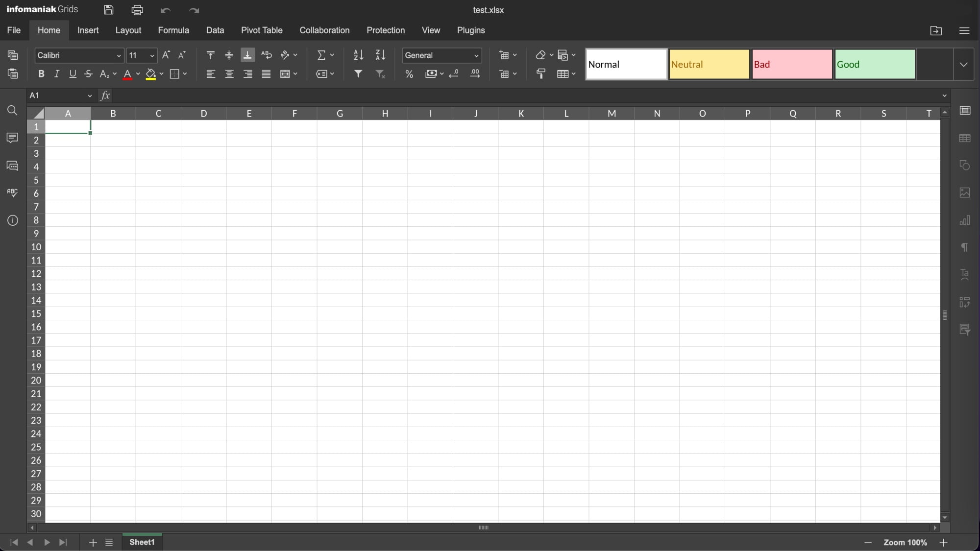
Task: Click the Add Sheet button
Action: coord(92,542)
